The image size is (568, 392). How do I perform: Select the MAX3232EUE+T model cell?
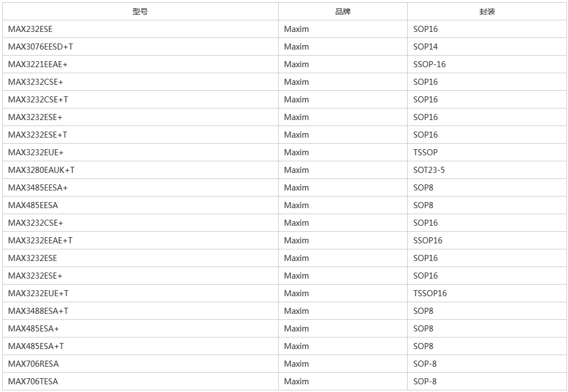(x=140, y=293)
